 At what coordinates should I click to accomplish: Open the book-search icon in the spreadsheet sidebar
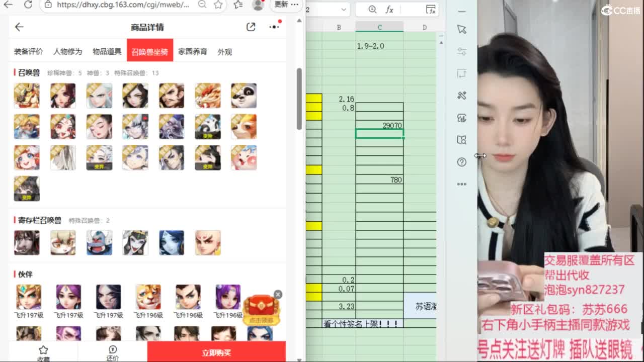coord(462,140)
